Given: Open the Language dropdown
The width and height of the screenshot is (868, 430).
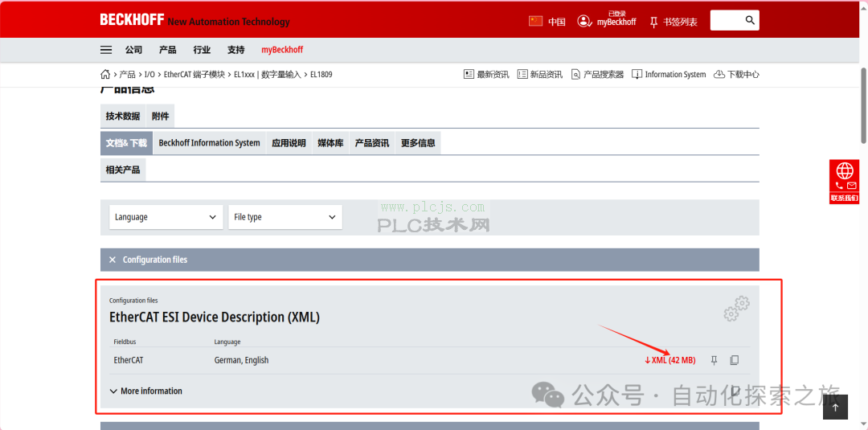Looking at the screenshot, I should [x=166, y=217].
